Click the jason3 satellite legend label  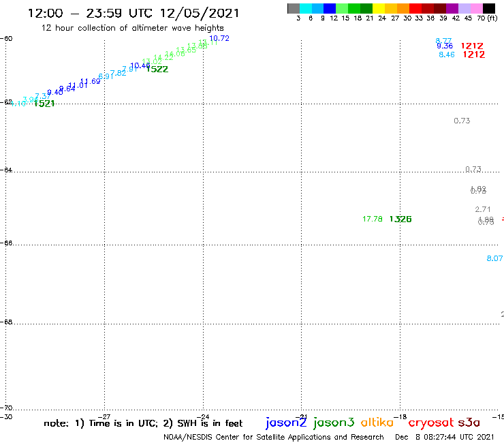334,423
